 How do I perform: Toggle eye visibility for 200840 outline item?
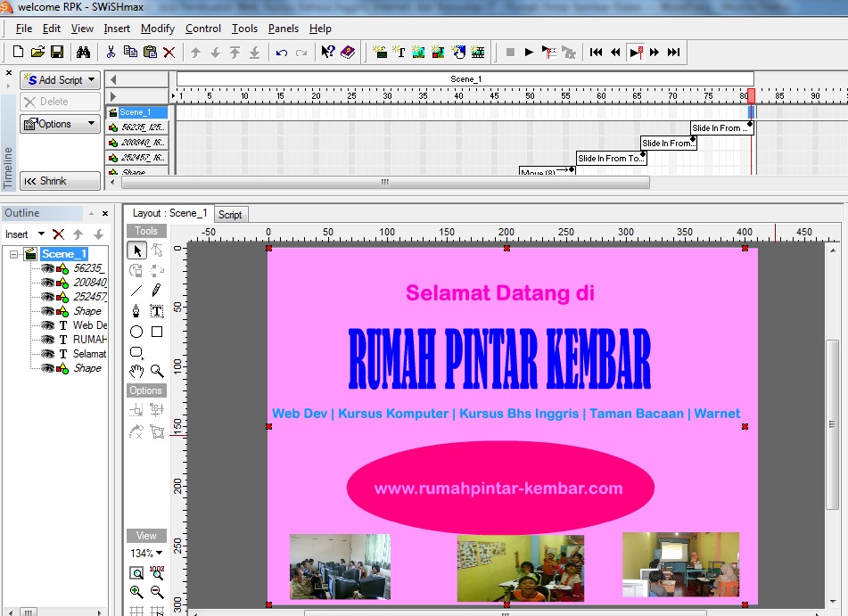48,283
